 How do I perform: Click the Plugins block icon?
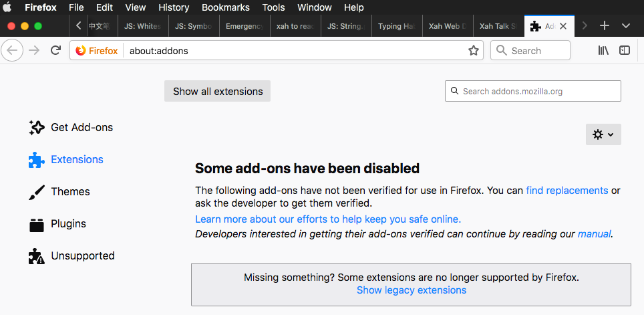37,225
